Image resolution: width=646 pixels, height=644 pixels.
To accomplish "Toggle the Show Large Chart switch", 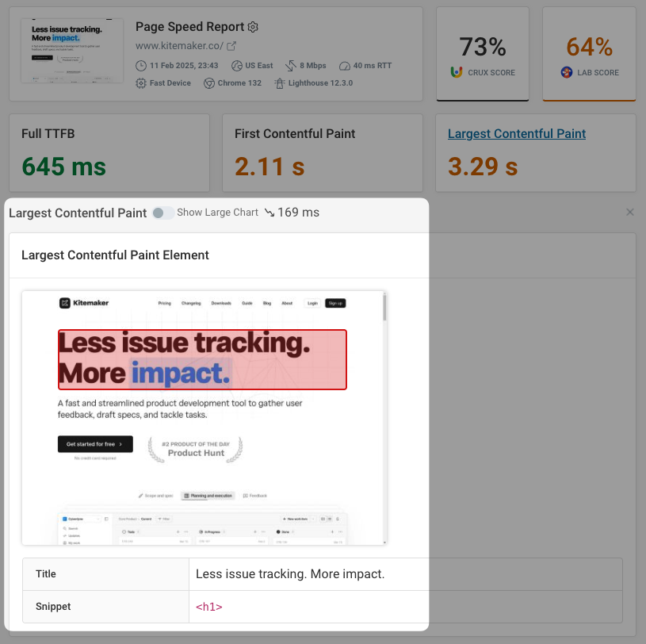I will 163,213.
